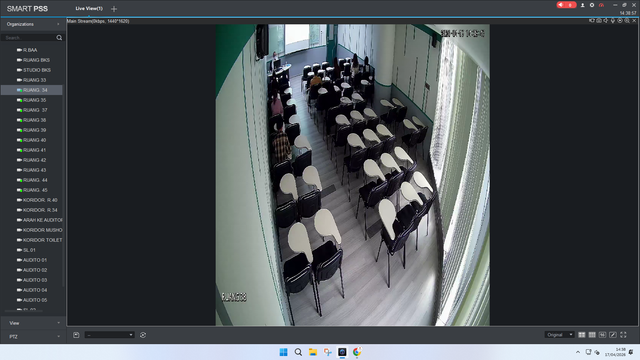Viewport: 640px width, 360px height.
Task: Select camera RUANG BKS
Action: (x=36, y=60)
